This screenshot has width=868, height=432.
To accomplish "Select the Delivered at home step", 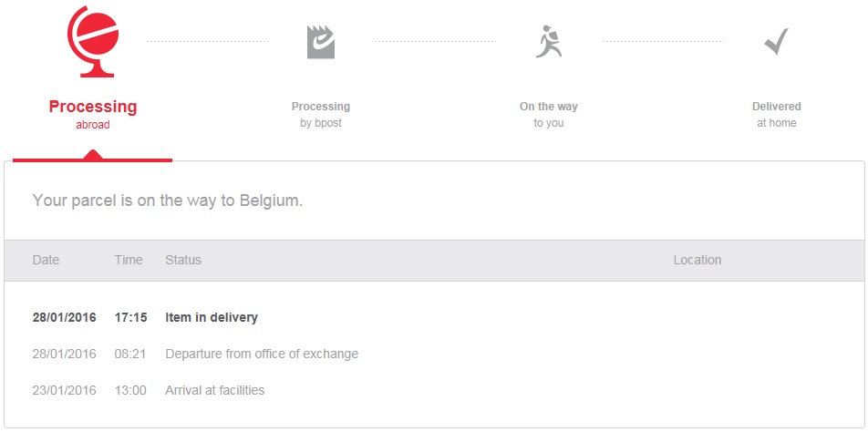I will coord(776,114).
